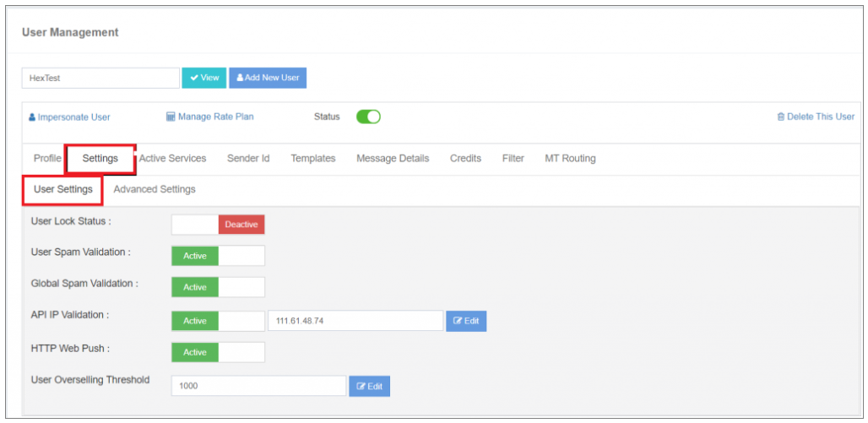Turn off HTTP Web Push toggle

pos(218,352)
